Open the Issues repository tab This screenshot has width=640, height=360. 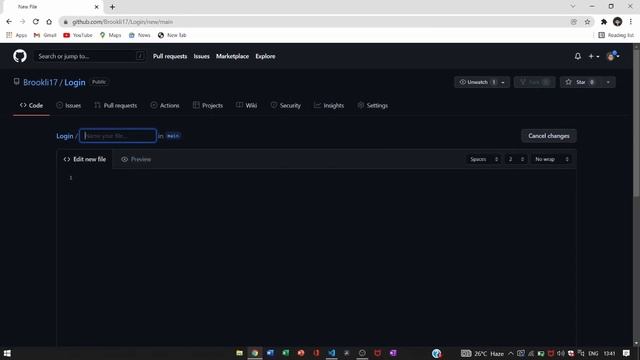69,105
